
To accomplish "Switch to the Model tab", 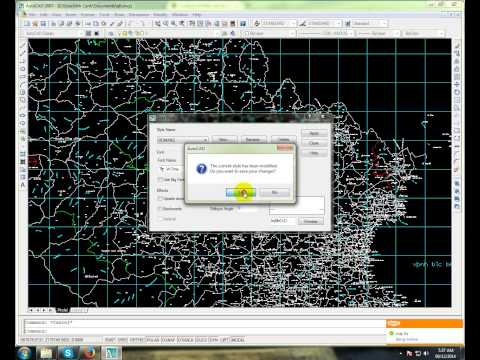I will pyautogui.click(x=62, y=310).
